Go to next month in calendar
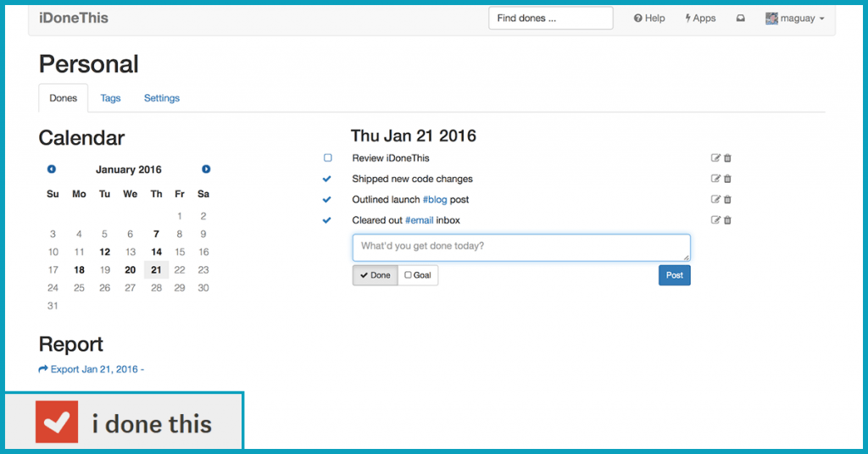Screen dimensions: 868x454 click(206, 169)
